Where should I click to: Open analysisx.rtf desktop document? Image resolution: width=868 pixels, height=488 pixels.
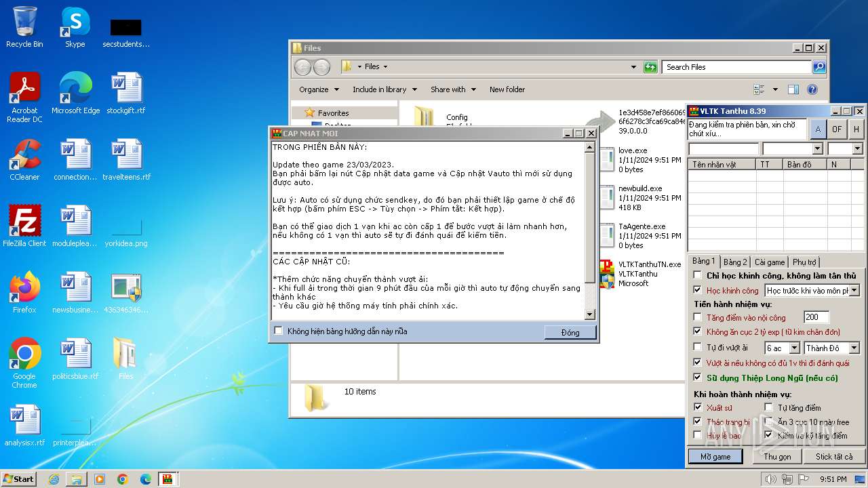(24, 426)
